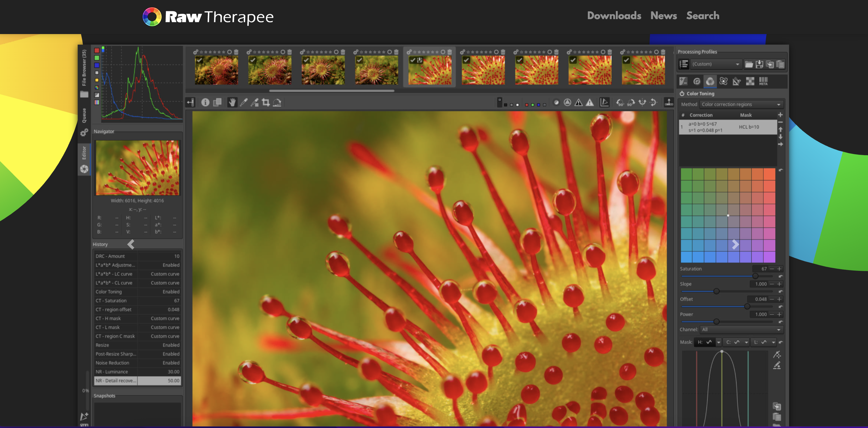Open the (Custom) processing profile dropdown
Viewport: 868px width, 428px height.
[715, 64]
